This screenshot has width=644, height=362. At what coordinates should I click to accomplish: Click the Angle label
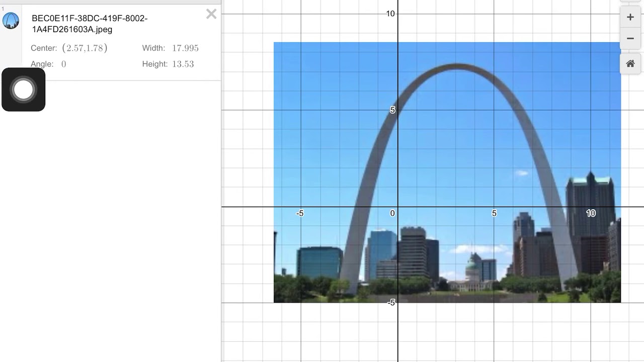pyautogui.click(x=42, y=64)
